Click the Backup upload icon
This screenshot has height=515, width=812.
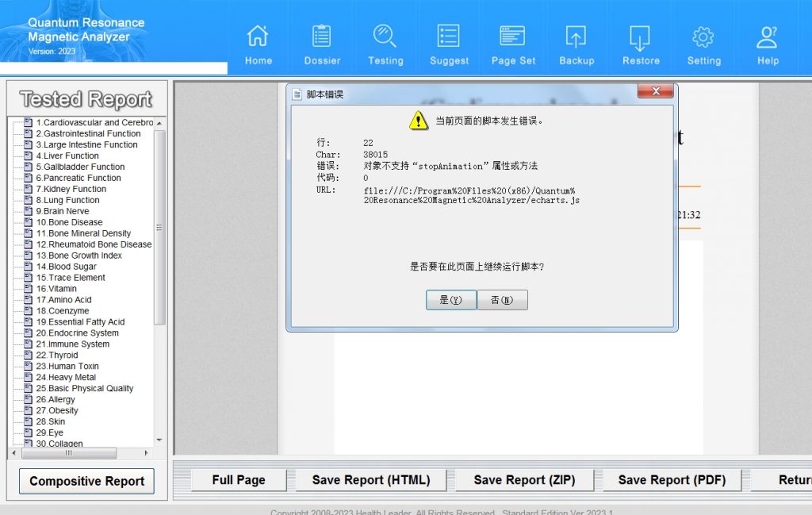576,37
